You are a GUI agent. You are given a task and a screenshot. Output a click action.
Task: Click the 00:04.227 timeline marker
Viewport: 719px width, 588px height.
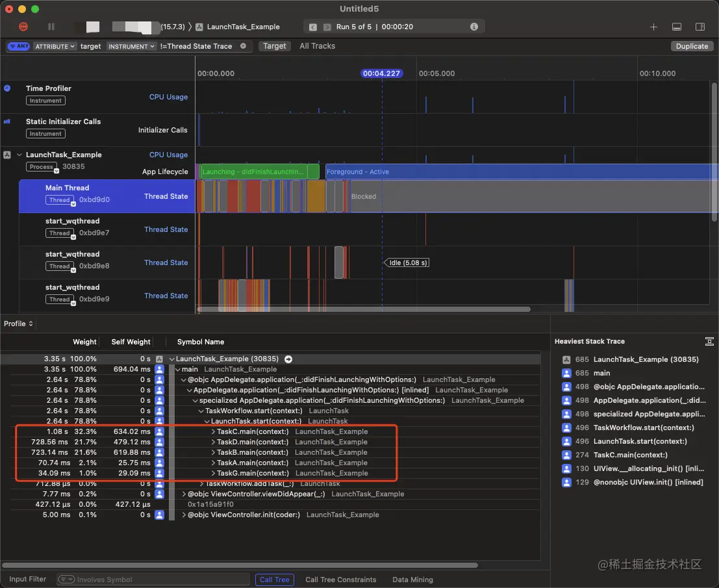pos(381,73)
